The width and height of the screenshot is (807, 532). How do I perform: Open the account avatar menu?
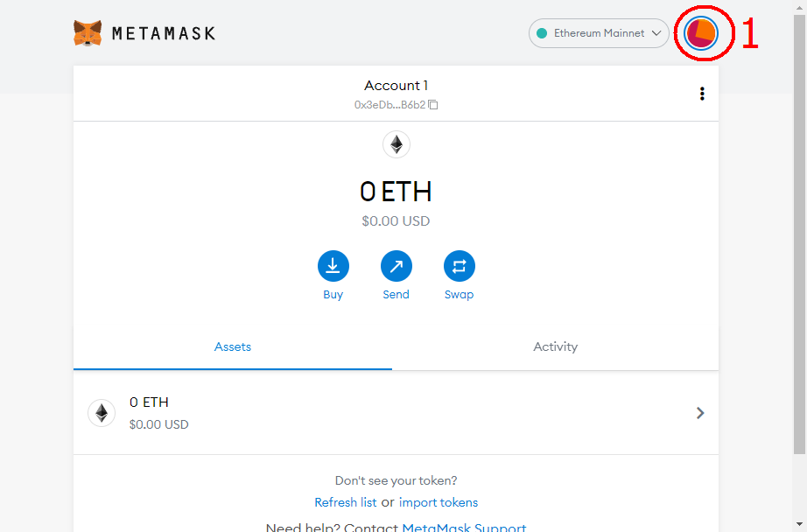701,33
